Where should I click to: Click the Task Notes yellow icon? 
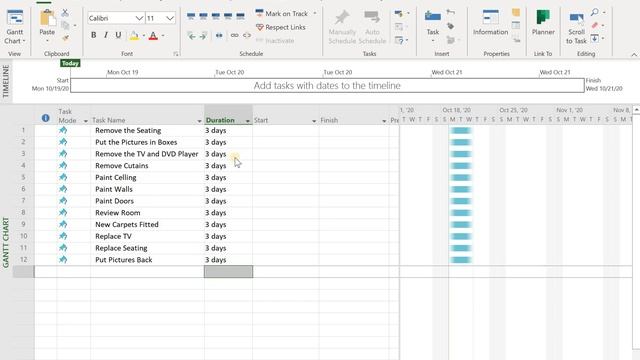click(516, 13)
